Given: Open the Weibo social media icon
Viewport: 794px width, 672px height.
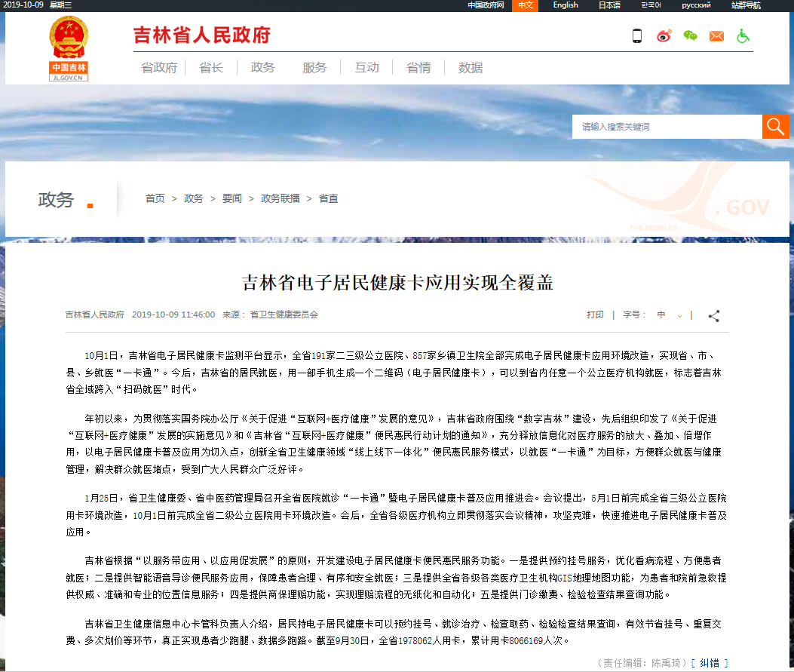Looking at the screenshot, I should (664, 35).
